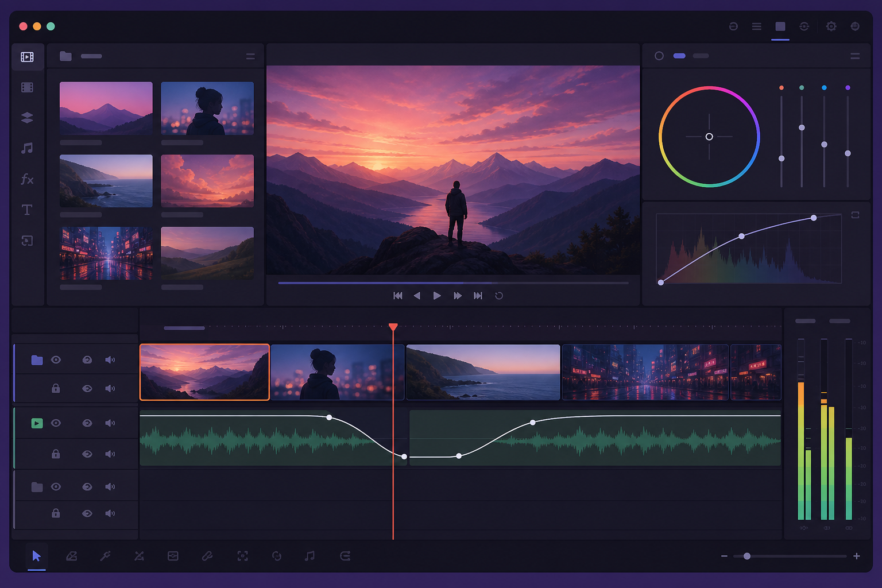Step back with the left triangle control
882x588 pixels.
tap(417, 296)
